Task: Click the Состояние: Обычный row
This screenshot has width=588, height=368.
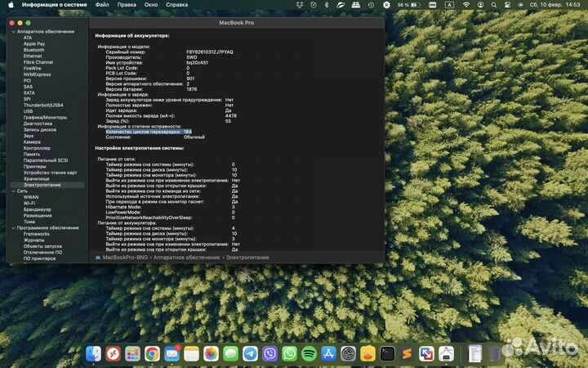Action: click(x=155, y=137)
